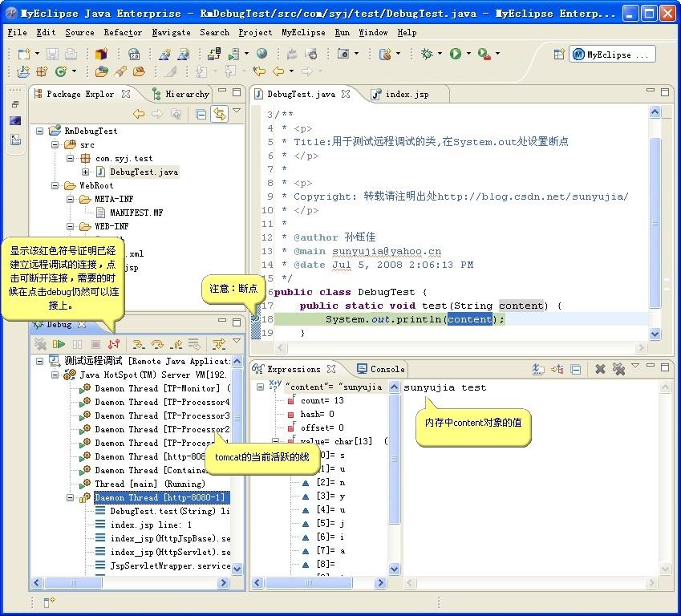This screenshot has width=681, height=616.
Task: Click the External Tools run icon
Action: (x=484, y=54)
